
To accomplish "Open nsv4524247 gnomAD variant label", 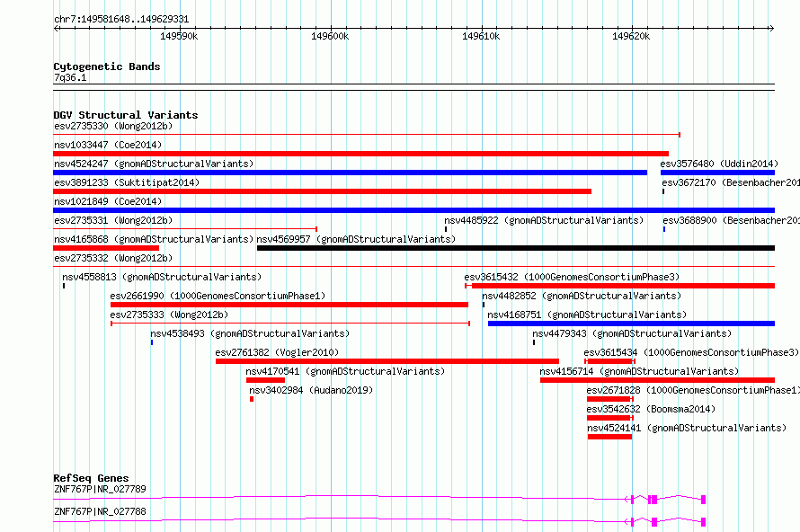I will point(154,164).
